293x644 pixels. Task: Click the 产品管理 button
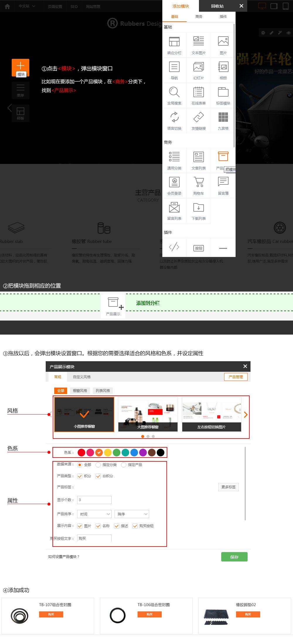(236, 377)
